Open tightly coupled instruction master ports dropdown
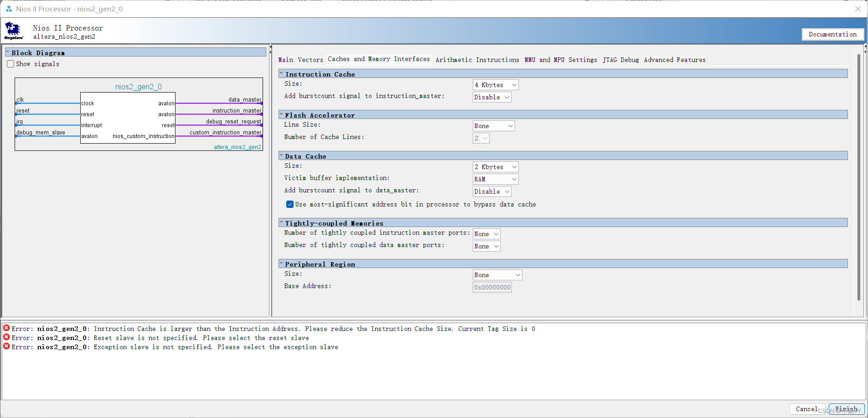Viewport: 868px width, 418px height. pyautogui.click(x=486, y=234)
